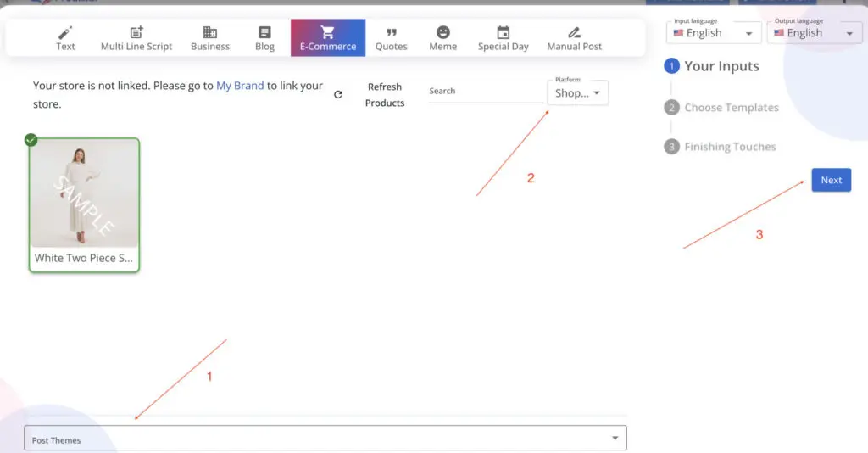Open the Meme tab
868x453 pixels.
(442, 37)
